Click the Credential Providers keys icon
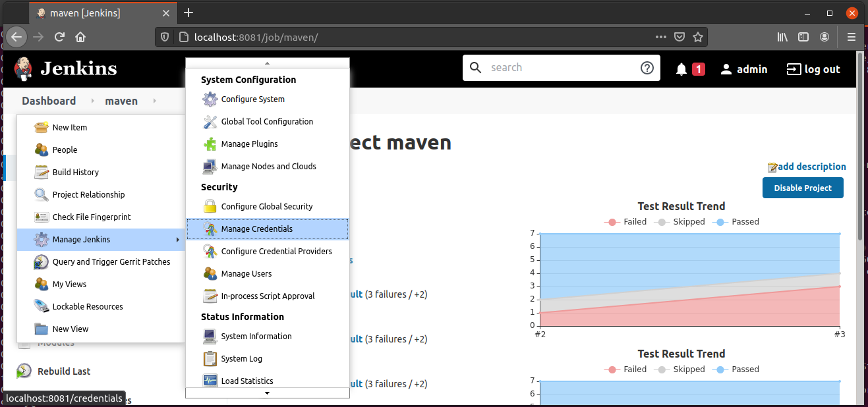Screen dimensions: 868x407 [x=210, y=251]
